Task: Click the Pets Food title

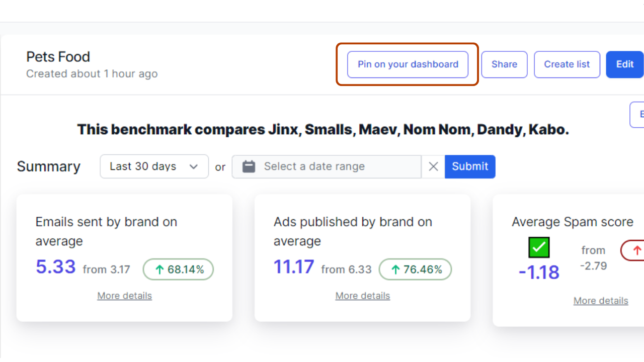Action: pos(58,57)
